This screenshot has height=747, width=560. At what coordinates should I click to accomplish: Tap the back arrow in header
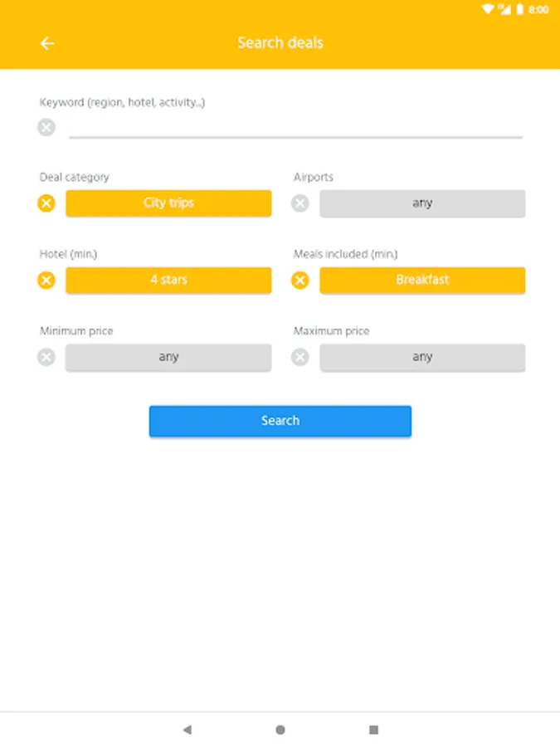pyautogui.click(x=47, y=43)
